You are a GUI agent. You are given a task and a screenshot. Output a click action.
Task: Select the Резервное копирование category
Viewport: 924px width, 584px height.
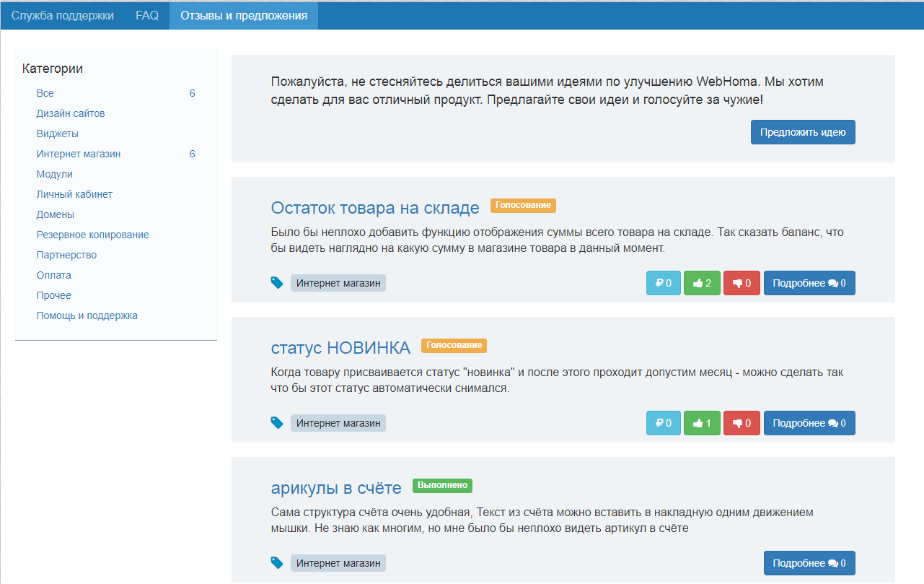[x=93, y=235]
